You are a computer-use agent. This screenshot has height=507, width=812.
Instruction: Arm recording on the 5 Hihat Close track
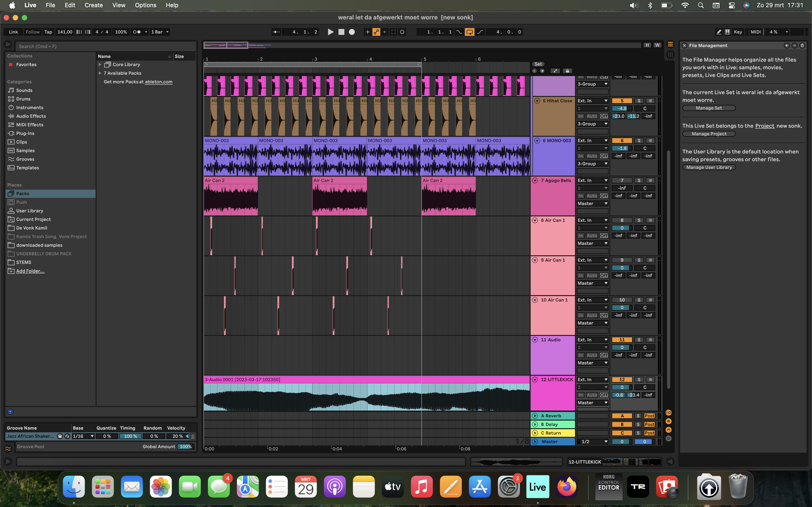(x=650, y=100)
